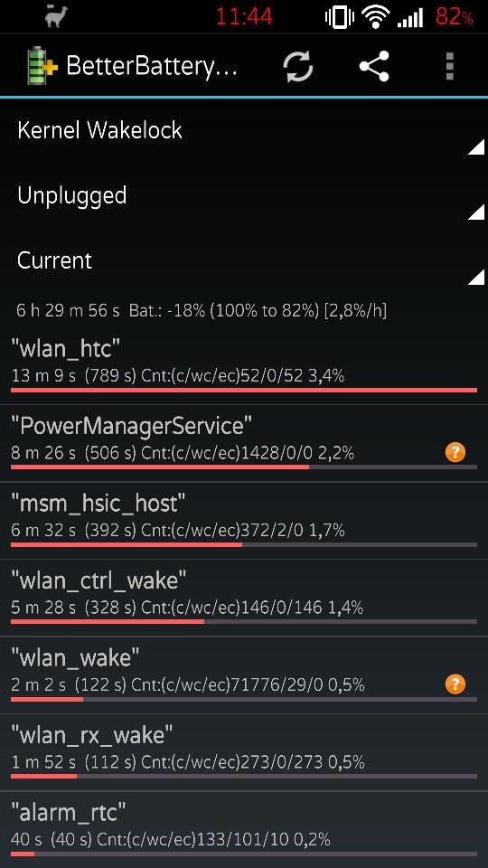Tap the orange question icon on wlan_wake
Image resolution: width=488 pixels, height=868 pixels.
tap(455, 684)
